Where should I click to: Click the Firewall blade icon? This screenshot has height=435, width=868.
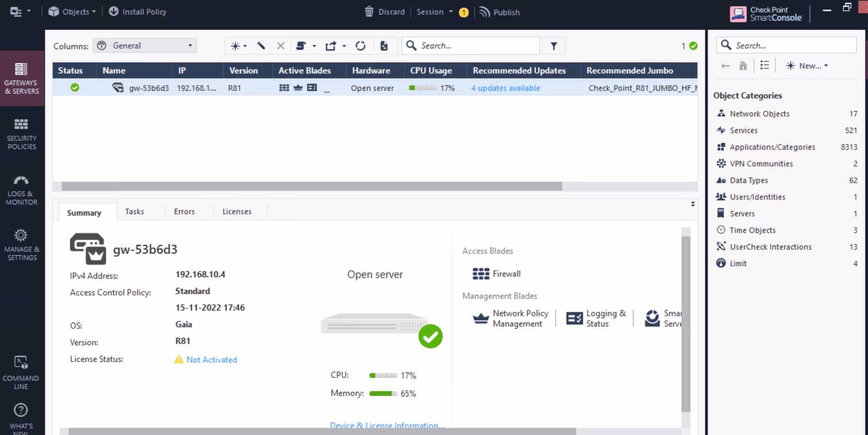(481, 274)
